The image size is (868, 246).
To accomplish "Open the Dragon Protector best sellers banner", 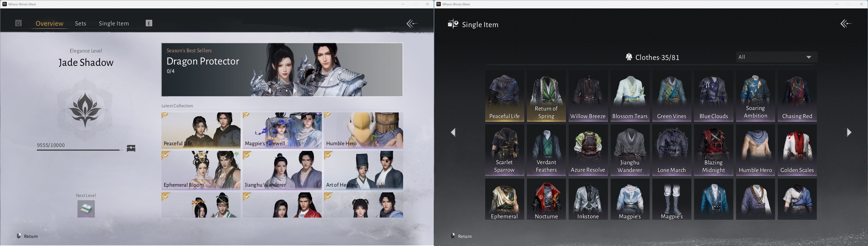I will tap(282, 69).
